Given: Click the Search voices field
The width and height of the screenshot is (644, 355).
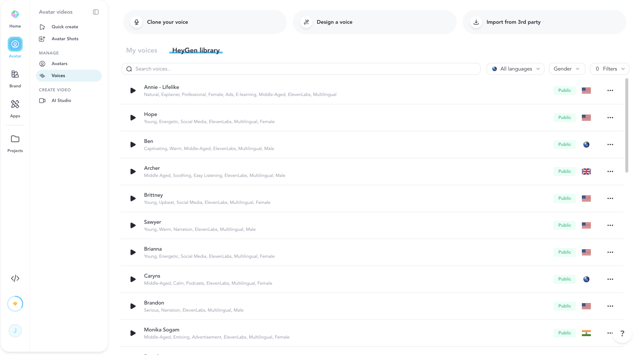Looking at the screenshot, I should 301,69.
